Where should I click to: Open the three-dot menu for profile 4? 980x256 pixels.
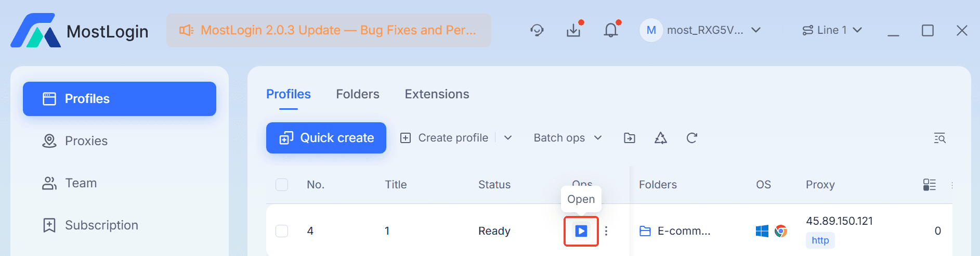606,231
